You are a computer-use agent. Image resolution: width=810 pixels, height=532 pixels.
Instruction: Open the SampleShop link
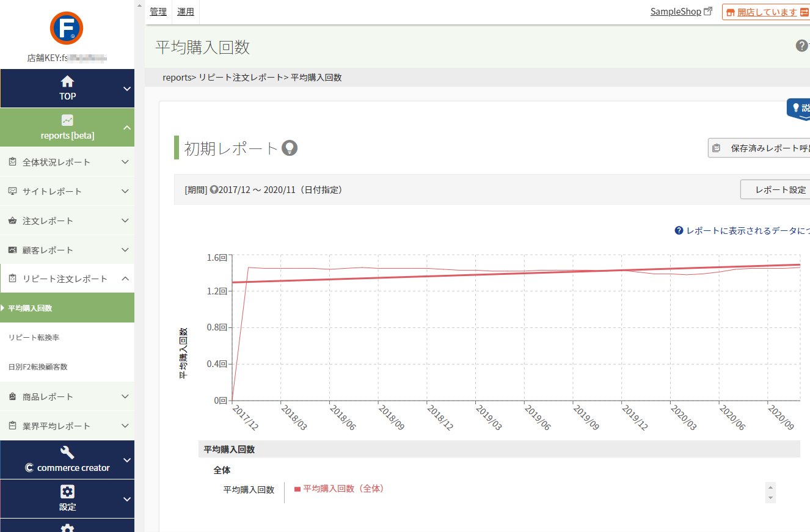pyautogui.click(x=676, y=11)
